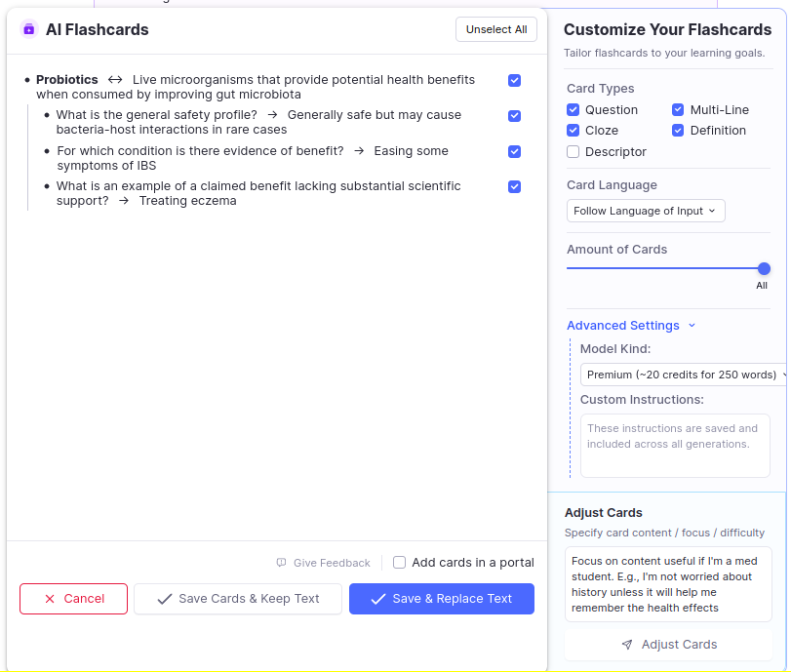Click the X icon on Cancel

[x=50, y=599]
